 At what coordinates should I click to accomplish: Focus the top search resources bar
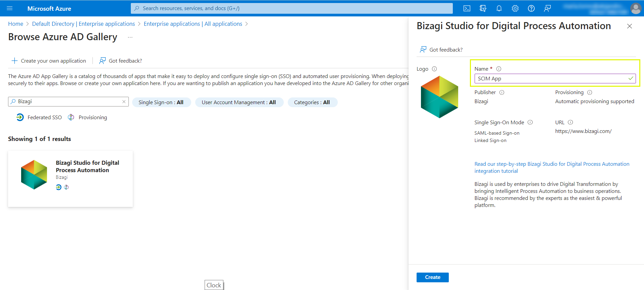pos(291,8)
